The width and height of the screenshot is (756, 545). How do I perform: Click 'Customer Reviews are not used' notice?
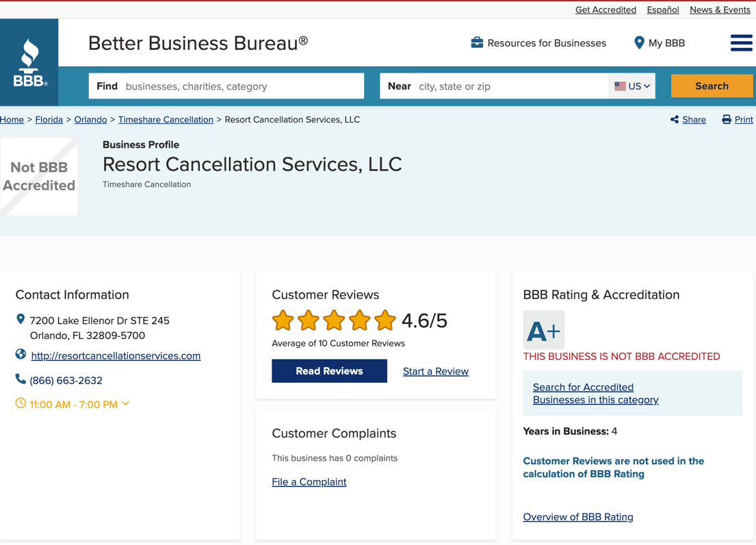click(x=613, y=468)
